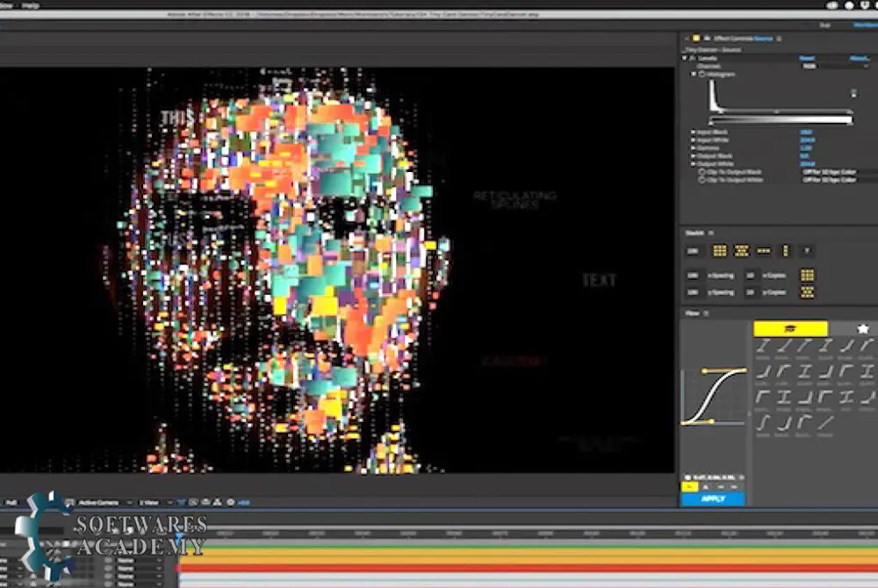This screenshot has height=588, width=878.
Task: Click the grid icon beside x Copies
Action: click(807, 275)
